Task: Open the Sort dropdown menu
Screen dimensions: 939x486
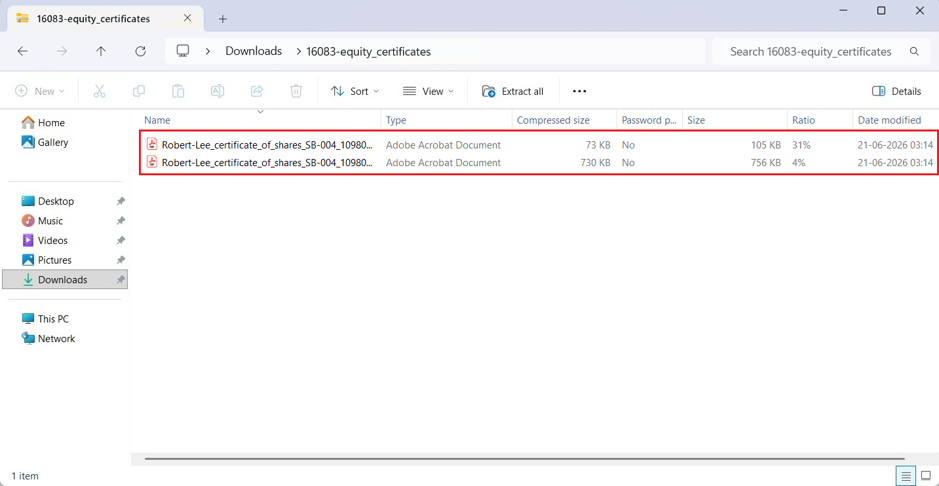Action: coord(355,91)
